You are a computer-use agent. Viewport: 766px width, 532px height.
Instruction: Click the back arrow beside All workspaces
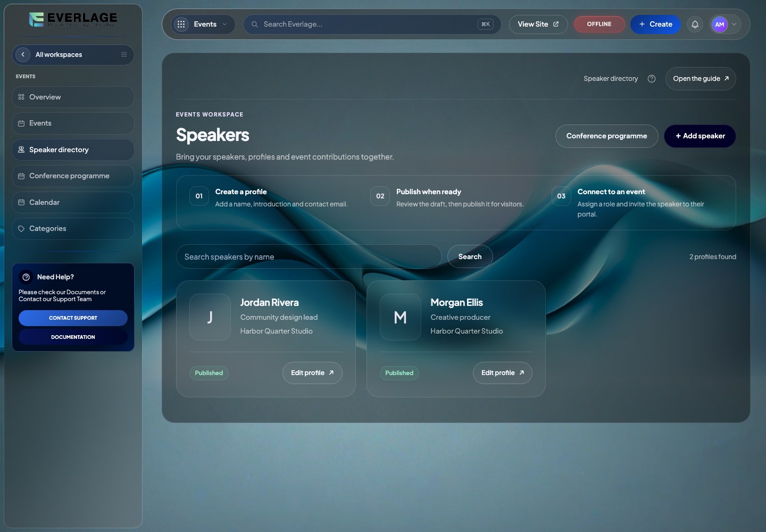[x=23, y=54]
